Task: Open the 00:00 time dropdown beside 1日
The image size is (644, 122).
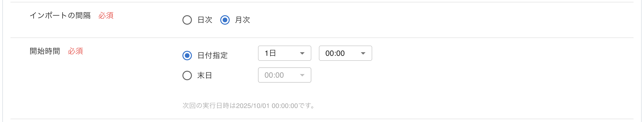Action: (345, 53)
